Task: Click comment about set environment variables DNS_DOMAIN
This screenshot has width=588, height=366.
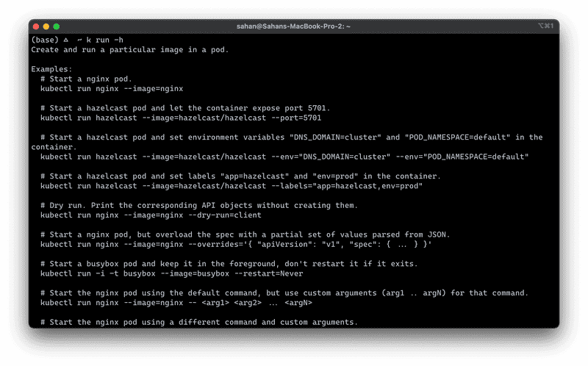Action: (x=291, y=137)
